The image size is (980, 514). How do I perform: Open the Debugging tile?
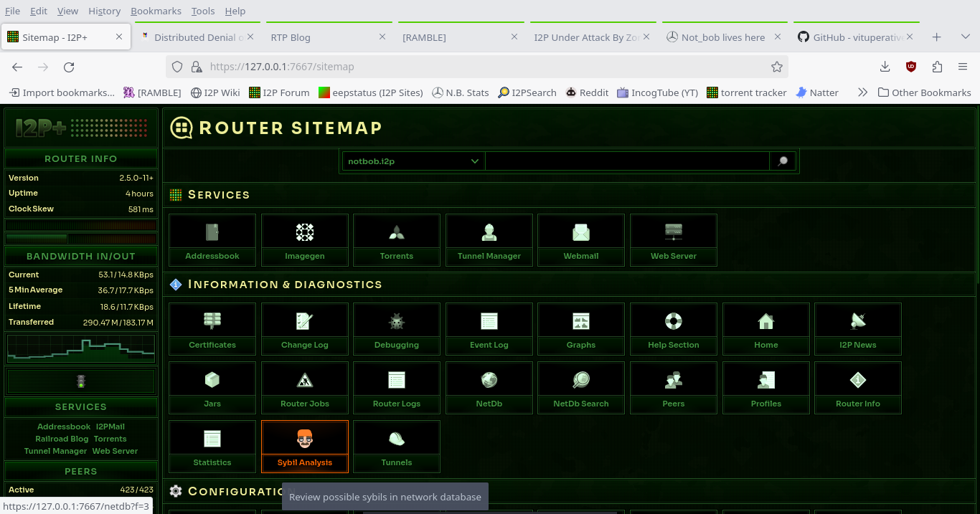(397, 329)
